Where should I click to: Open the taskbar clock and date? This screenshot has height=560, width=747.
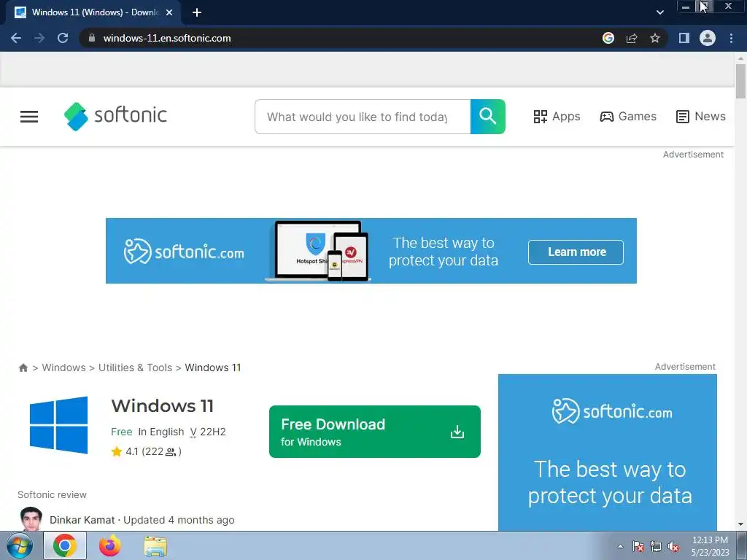[710, 546]
